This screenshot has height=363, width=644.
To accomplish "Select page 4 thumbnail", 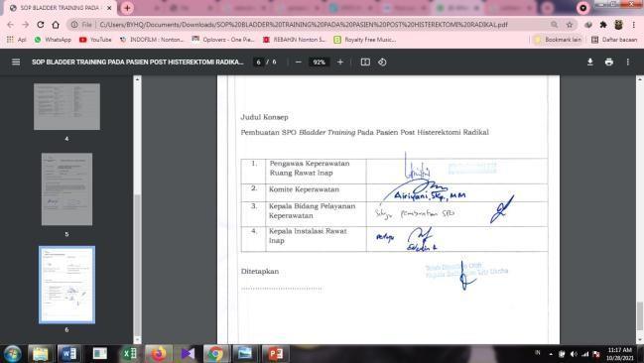I will [66, 107].
